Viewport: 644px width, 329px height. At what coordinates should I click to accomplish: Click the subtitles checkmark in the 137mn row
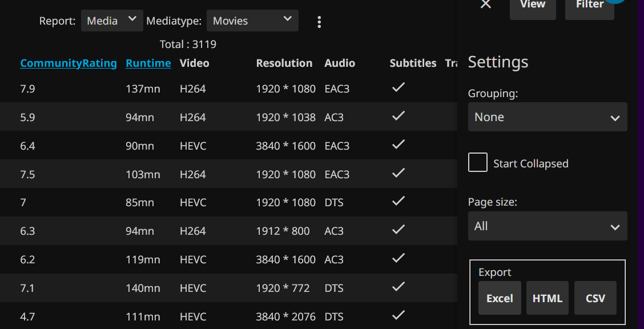(399, 87)
